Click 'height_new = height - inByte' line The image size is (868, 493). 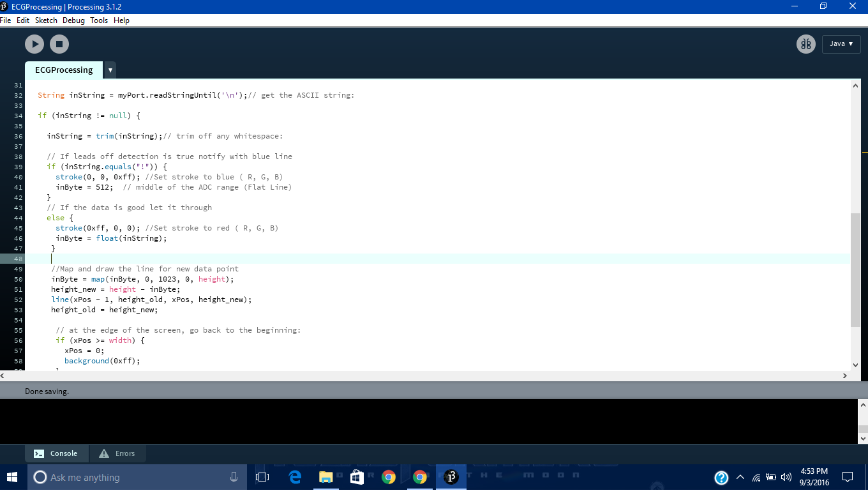click(x=116, y=289)
